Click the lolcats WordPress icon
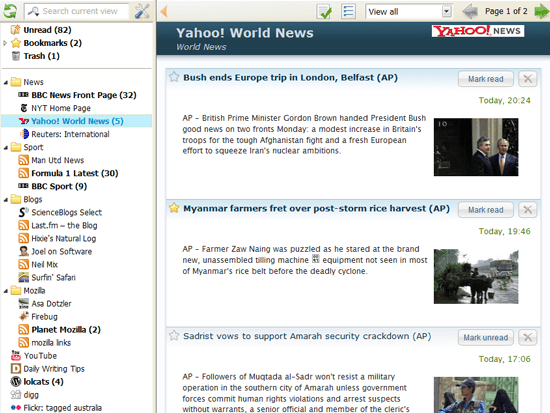 (16, 381)
